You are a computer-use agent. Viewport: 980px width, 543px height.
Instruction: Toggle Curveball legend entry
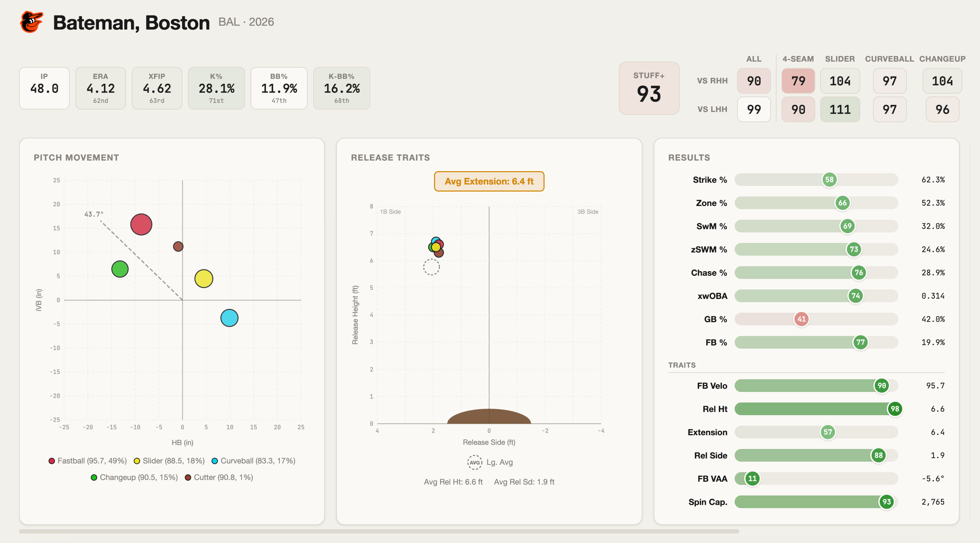point(254,461)
